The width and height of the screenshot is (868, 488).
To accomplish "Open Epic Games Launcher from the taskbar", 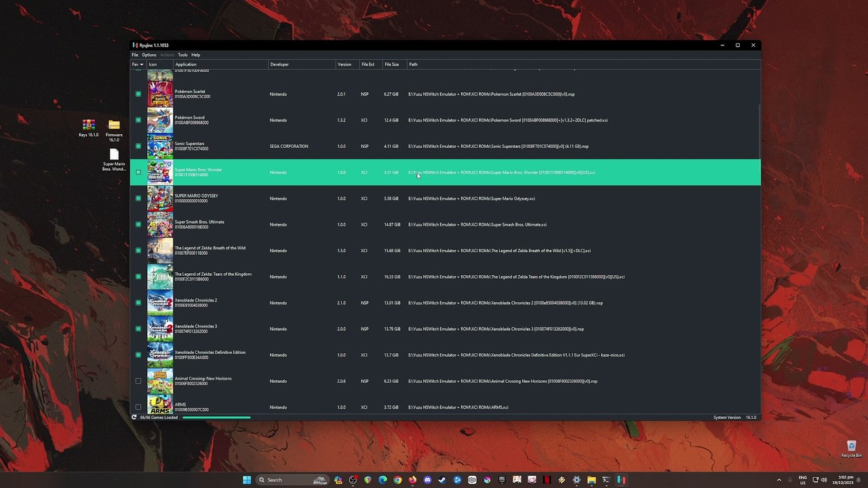I will pos(502,480).
